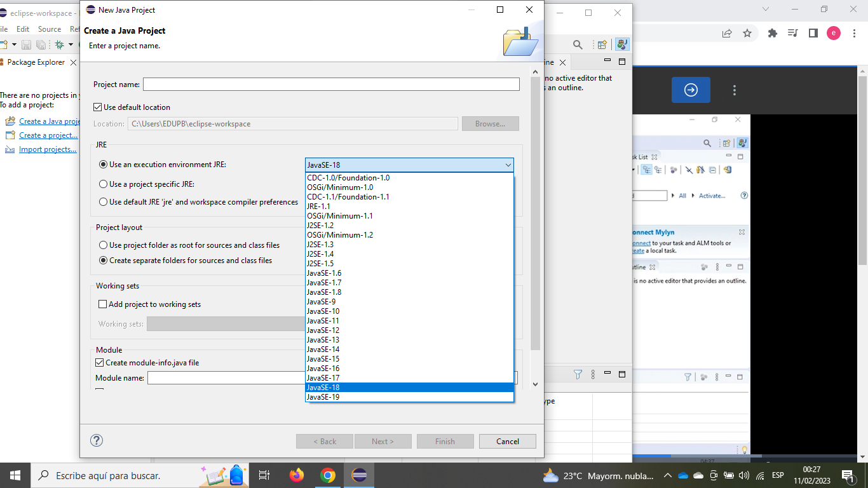The image size is (868, 488).
Task: Open three-dots view menu in Eclipse bottom panel
Action: pyautogui.click(x=593, y=374)
